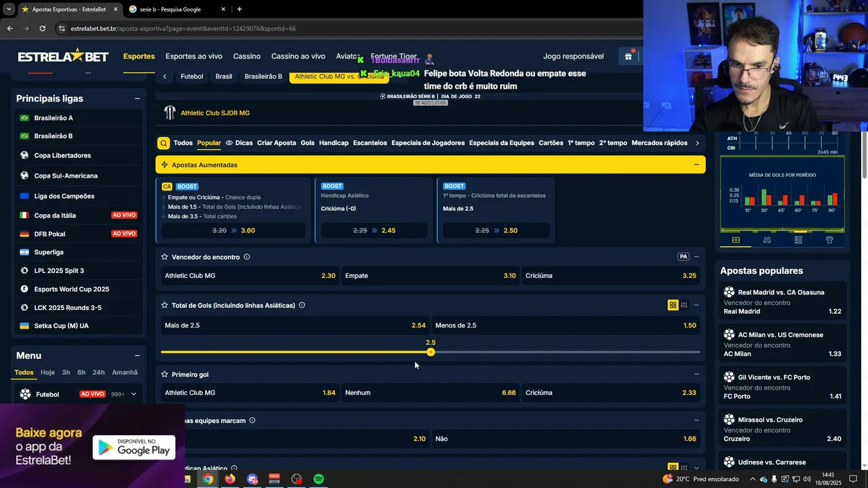Open the jersey lineups icon in stats widget
The width and height of the screenshot is (868, 488).
point(829,240)
